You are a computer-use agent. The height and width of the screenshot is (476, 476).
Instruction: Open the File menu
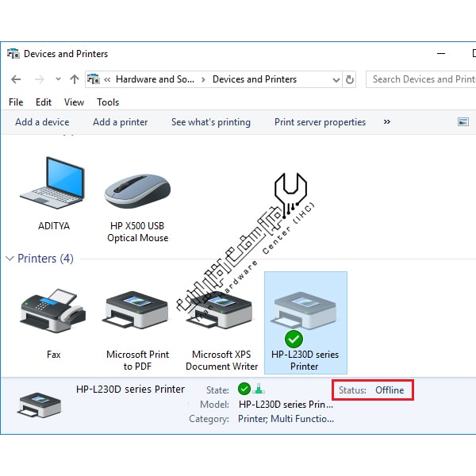16,102
